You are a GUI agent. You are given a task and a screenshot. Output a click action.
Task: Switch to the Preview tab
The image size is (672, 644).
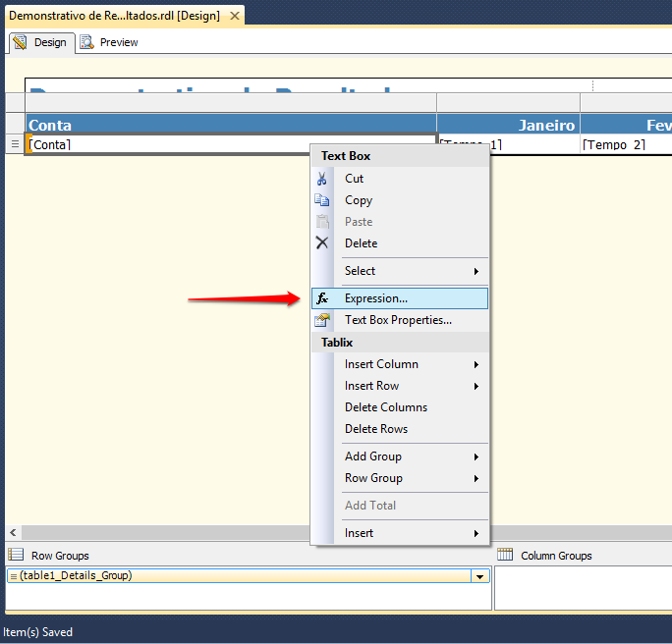click(109, 42)
